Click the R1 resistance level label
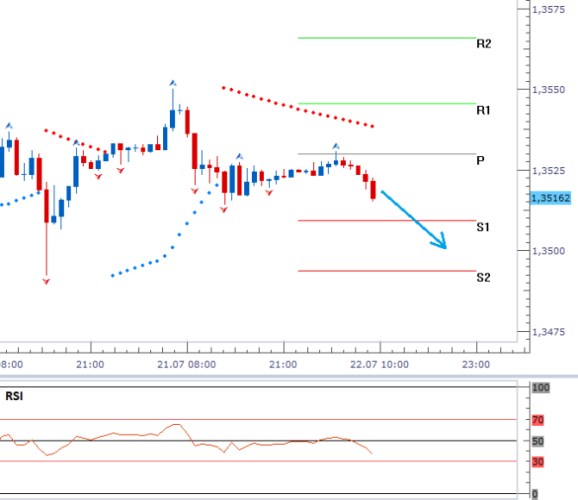Viewport: 578px width, 500px height. coord(483,110)
